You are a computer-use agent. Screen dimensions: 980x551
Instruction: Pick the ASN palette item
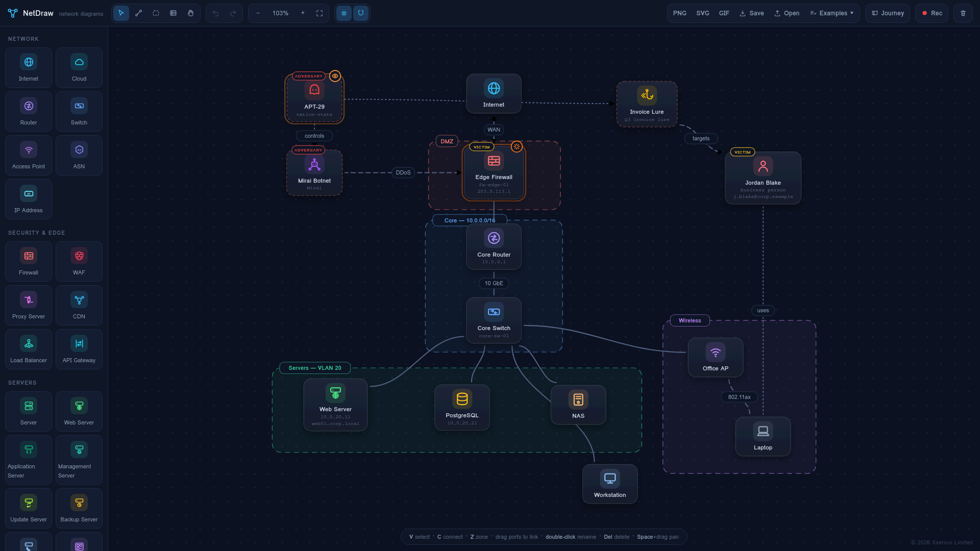(79, 156)
